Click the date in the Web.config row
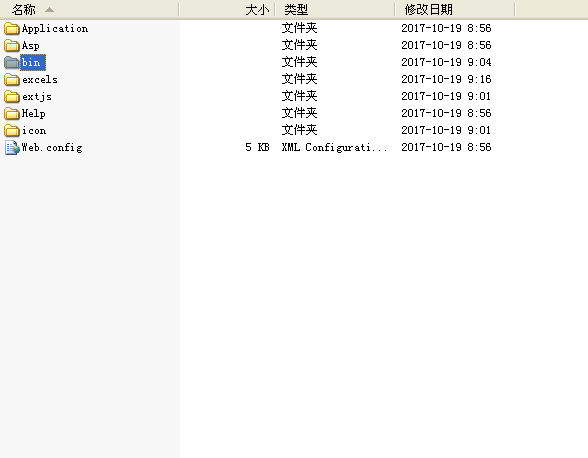Viewport: 588px width, 458px height. coord(446,147)
